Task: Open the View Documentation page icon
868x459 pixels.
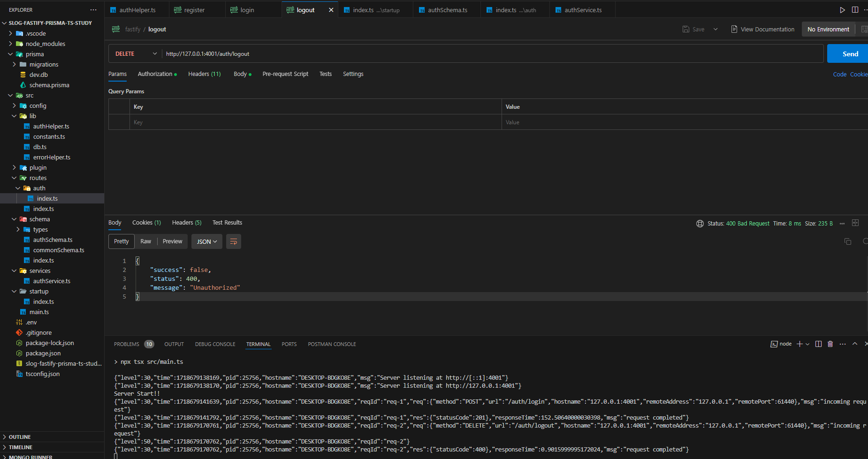Action: (734, 29)
